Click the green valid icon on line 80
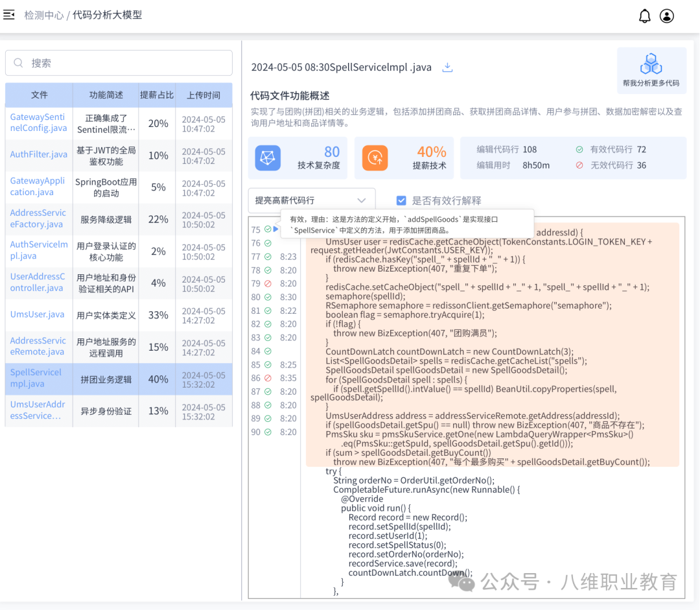 (268, 298)
